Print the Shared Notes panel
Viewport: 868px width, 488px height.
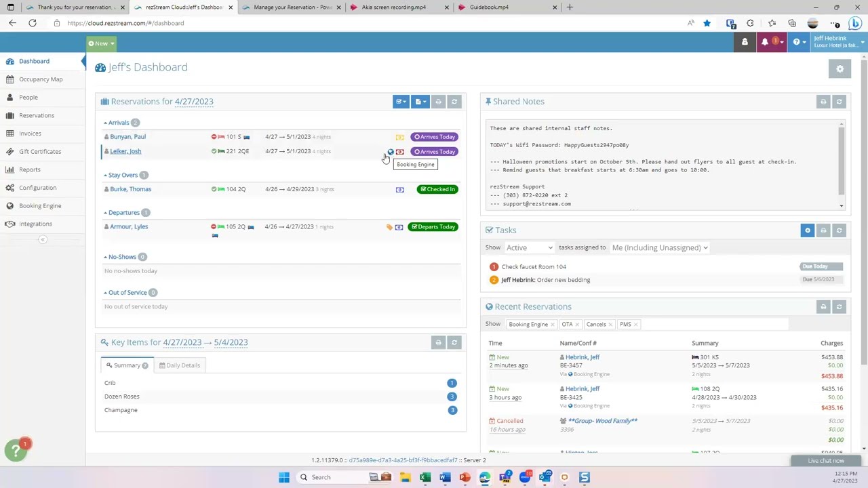823,102
